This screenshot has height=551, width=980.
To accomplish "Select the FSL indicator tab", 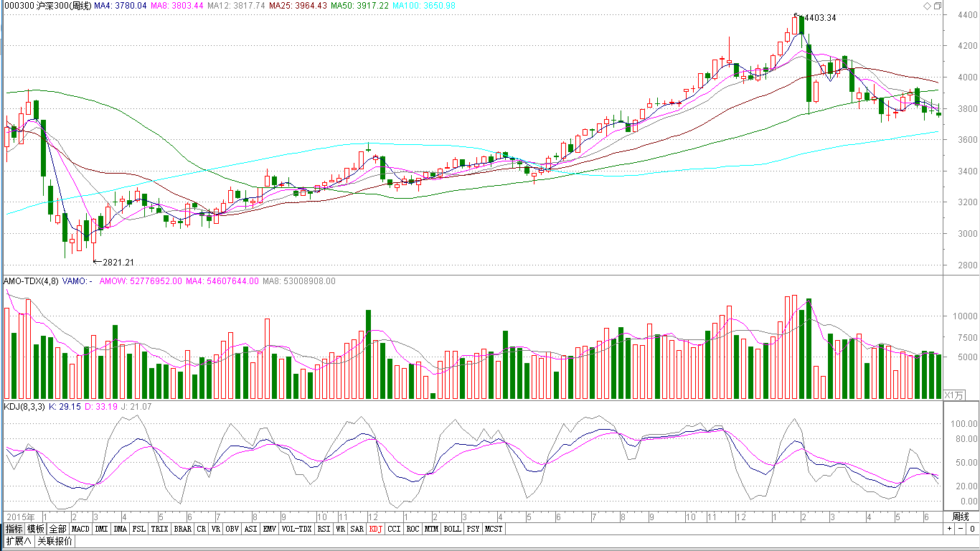I will [x=139, y=529].
